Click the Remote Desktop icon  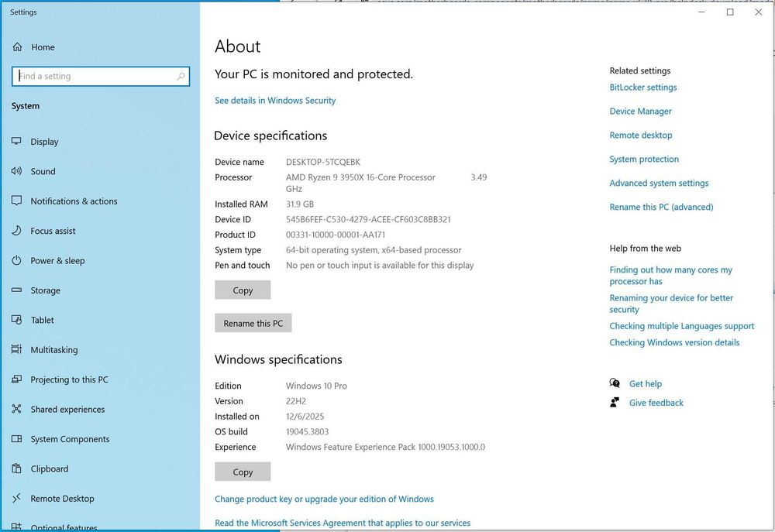pyautogui.click(x=16, y=498)
